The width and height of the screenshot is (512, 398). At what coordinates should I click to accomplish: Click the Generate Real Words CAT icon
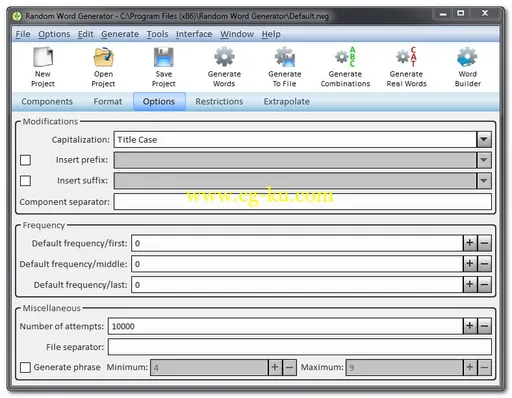click(406, 57)
